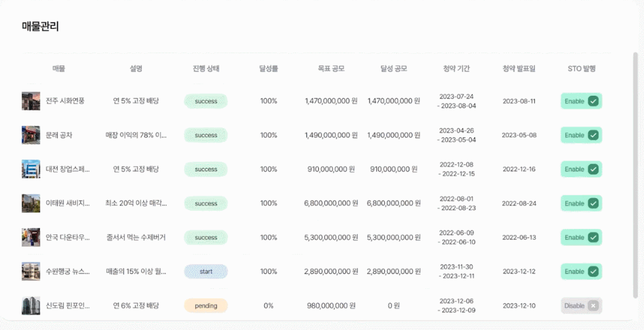Select the name 대전 창업스페...
Viewport: 644px width, 330px height.
pyautogui.click(x=67, y=169)
